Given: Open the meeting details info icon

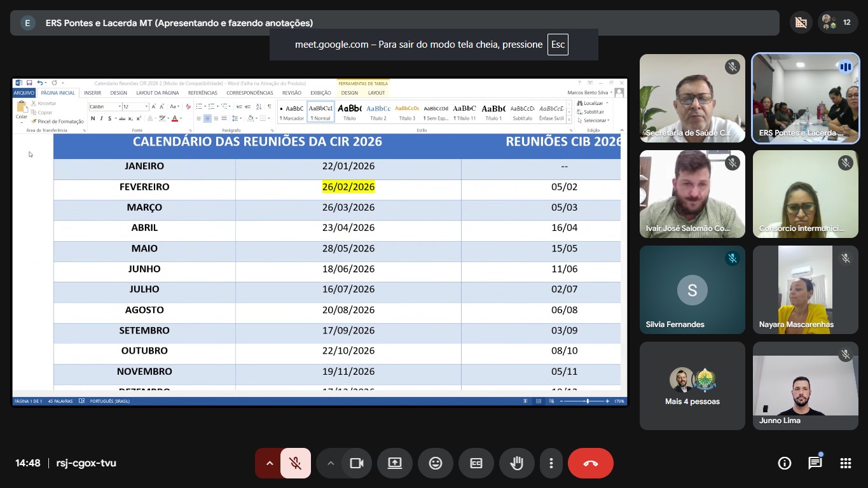Looking at the screenshot, I should pyautogui.click(x=785, y=463).
